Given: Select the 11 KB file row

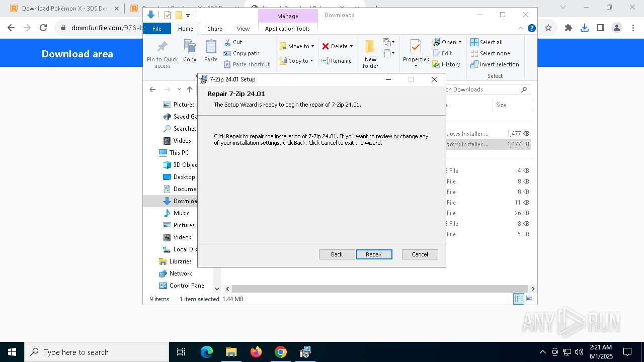Looking at the screenshot, I should [x=488, y=203].
